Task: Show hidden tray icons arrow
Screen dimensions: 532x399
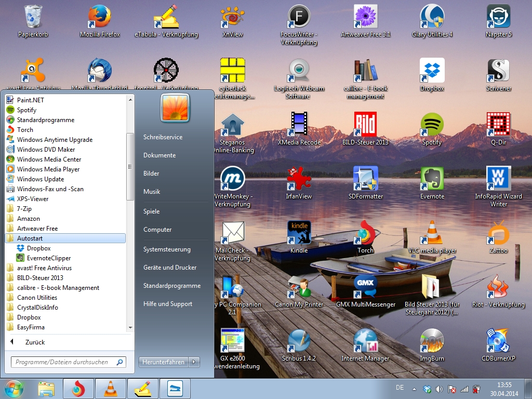Action: click(414, 389)
